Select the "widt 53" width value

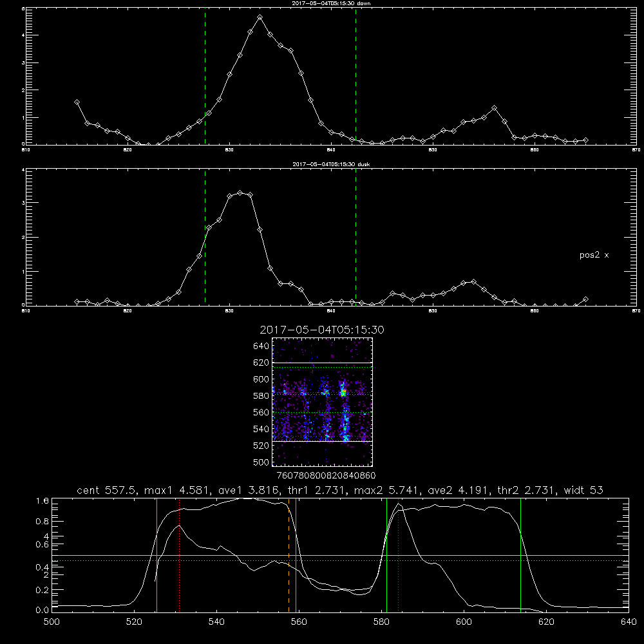[x=583, y=490]
